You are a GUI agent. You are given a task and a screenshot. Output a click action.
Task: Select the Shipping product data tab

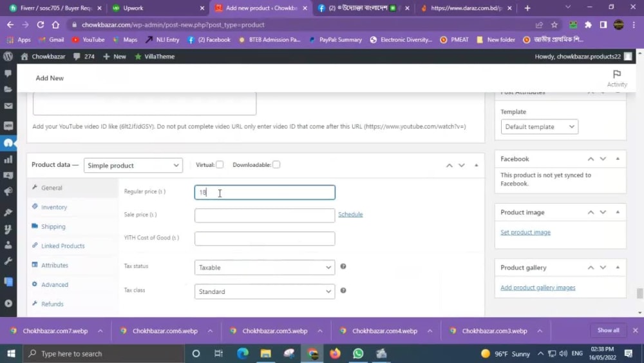(x=53, y=226)
